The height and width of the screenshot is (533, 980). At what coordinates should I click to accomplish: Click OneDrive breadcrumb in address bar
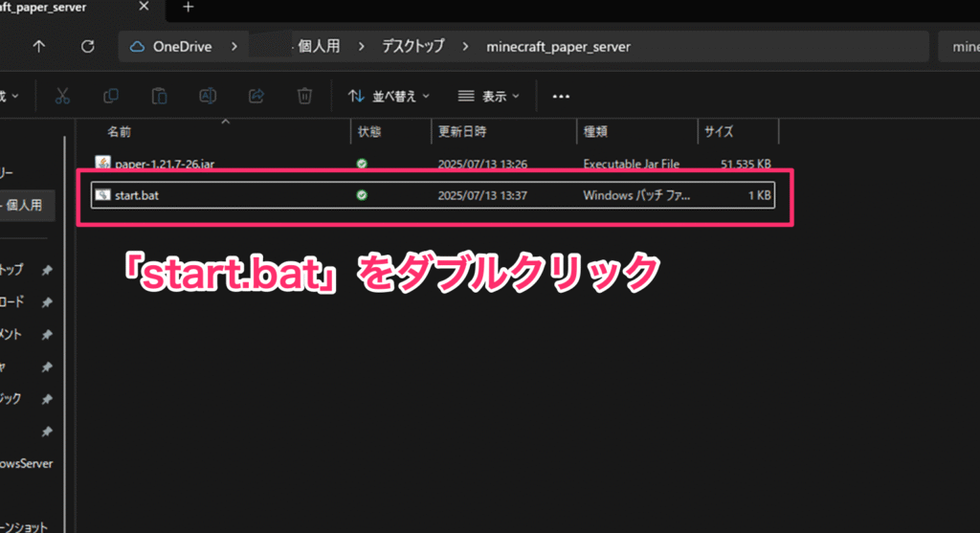182,47
